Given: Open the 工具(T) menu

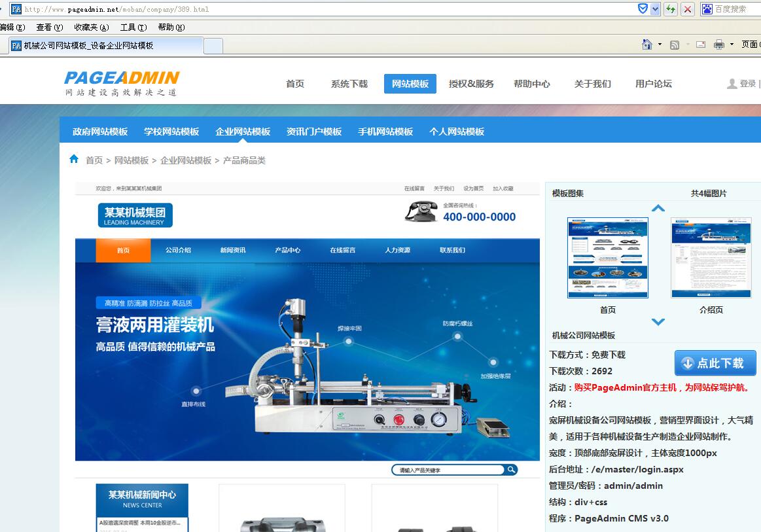Looking at the screenshot, I should coord(133,27).
